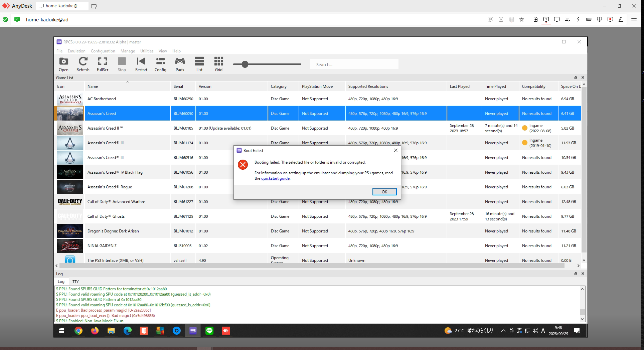The image size is (644, 350).
Task: Enter FullScr fullscreen mode
Action: tap(102, 64)
